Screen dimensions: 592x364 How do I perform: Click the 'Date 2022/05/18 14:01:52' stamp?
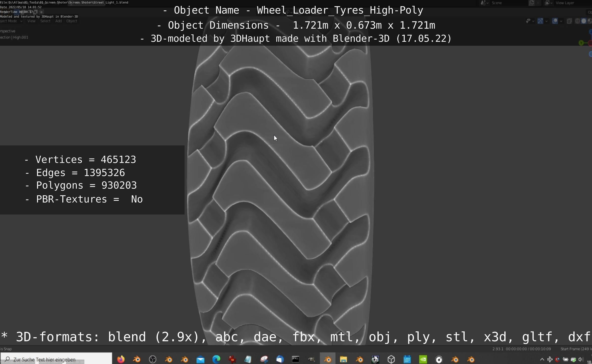pyautogui.click(x=21, y=7)
